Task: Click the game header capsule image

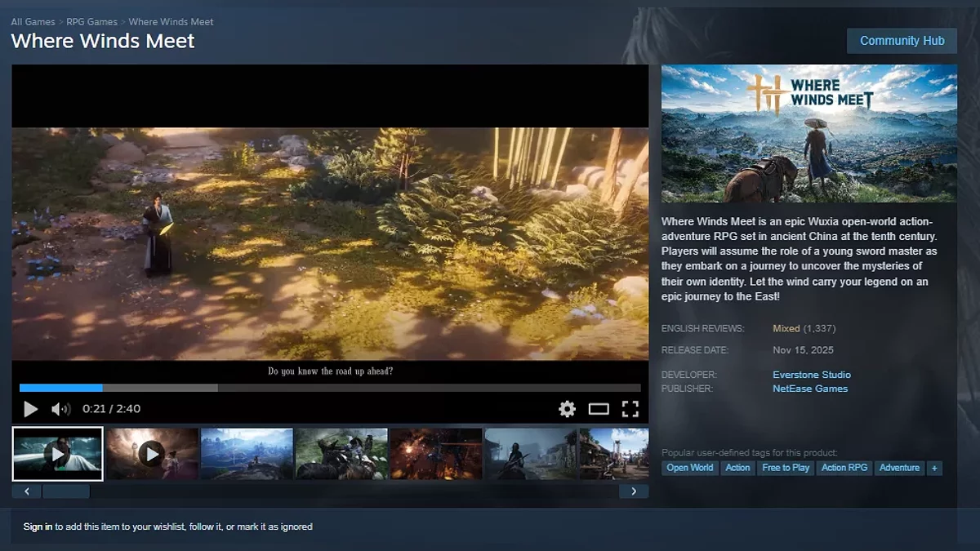Action: 808,134
